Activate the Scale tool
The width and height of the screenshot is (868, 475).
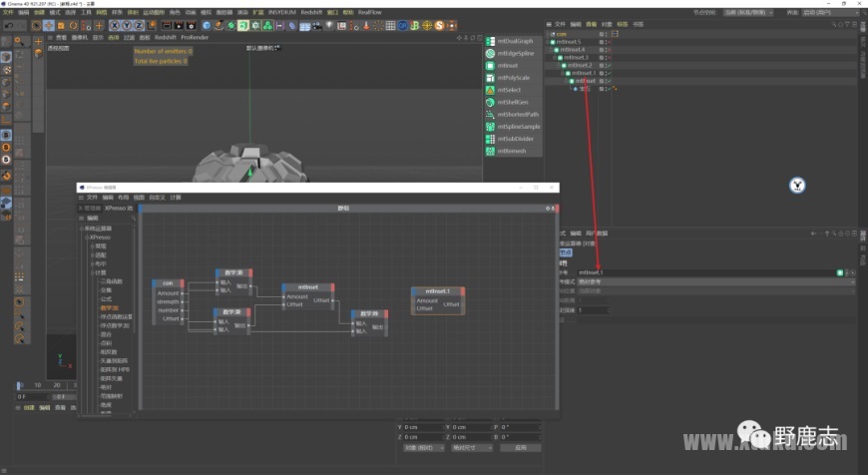click(61, 26)
